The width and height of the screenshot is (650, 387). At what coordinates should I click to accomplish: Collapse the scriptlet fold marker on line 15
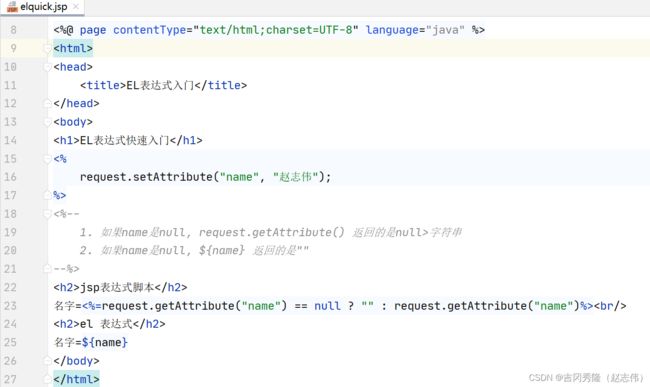[x=47, y=159]
